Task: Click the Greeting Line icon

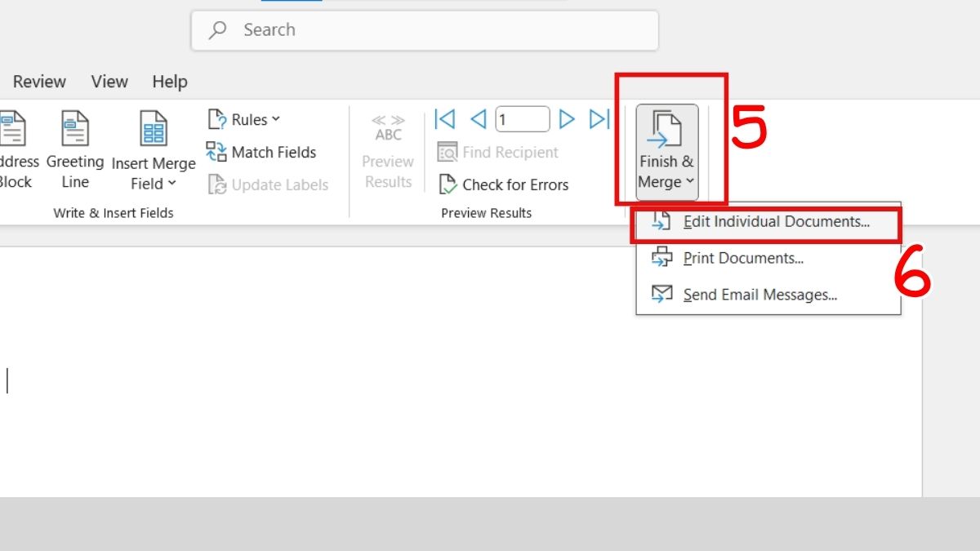Action: click(75, 128)
